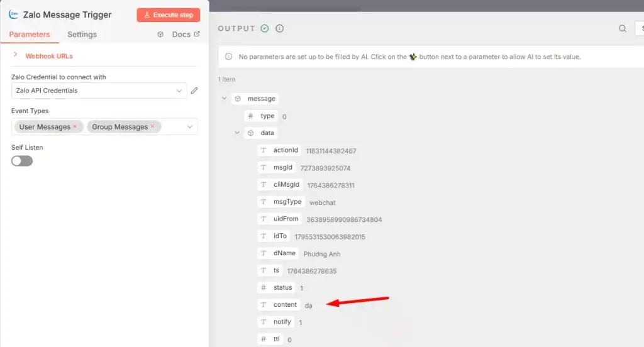Select the idTo field pill

pos(274,236)
